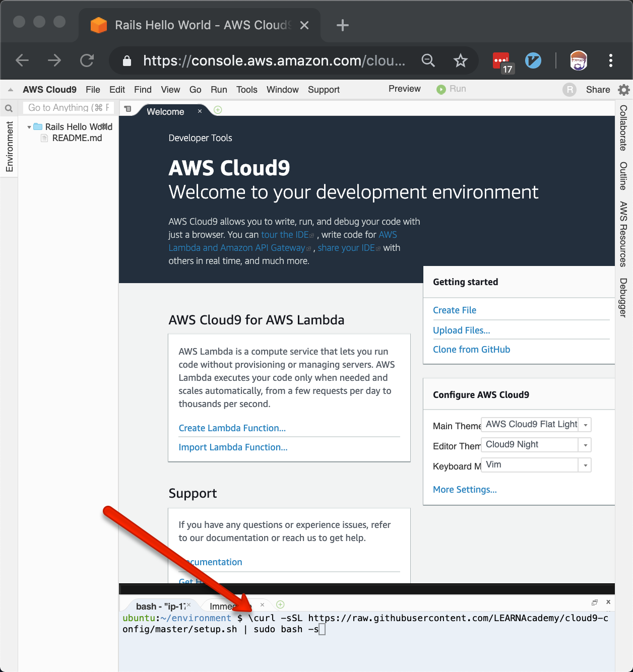Open the Support menu
The height and width of the screenshot is (672, 633).
[324, 90]
